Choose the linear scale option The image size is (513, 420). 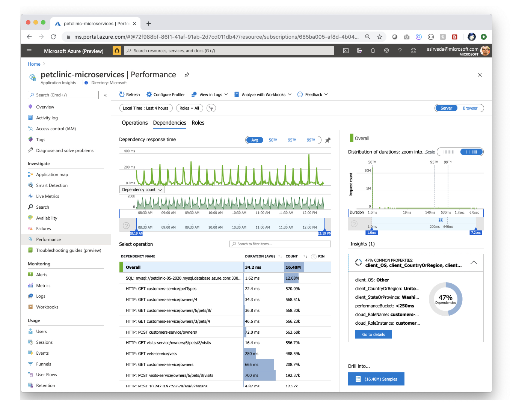click(x=449, y=152)
